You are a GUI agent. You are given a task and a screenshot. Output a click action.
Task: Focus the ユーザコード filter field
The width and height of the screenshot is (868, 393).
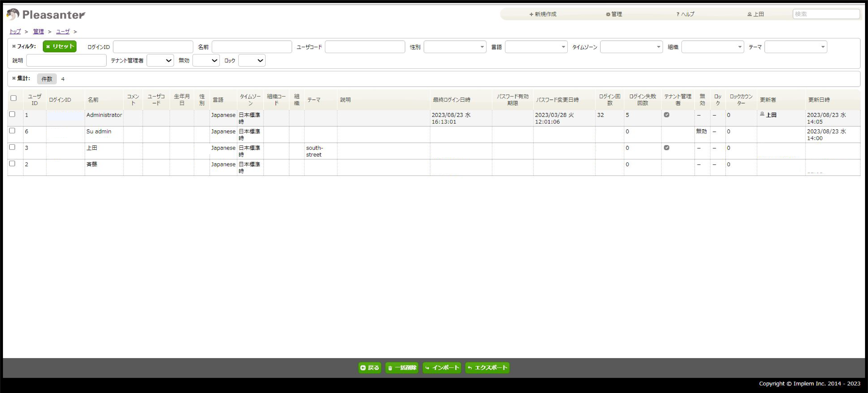(x=365, y=47)
